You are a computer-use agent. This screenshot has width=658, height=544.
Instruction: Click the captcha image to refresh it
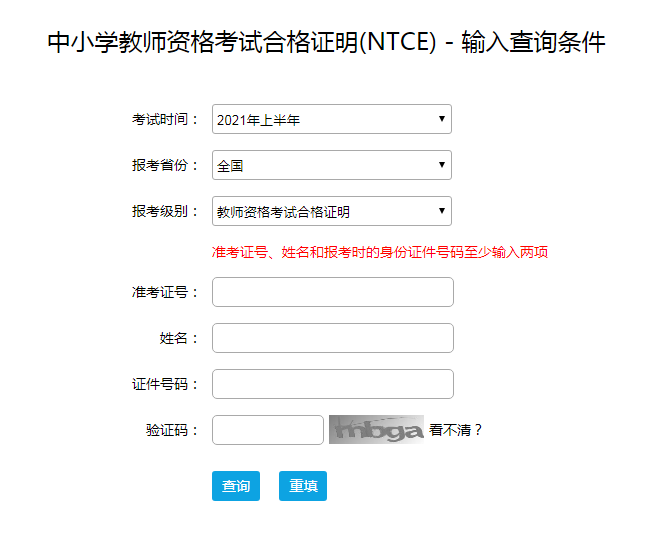(x=376, y=430)
